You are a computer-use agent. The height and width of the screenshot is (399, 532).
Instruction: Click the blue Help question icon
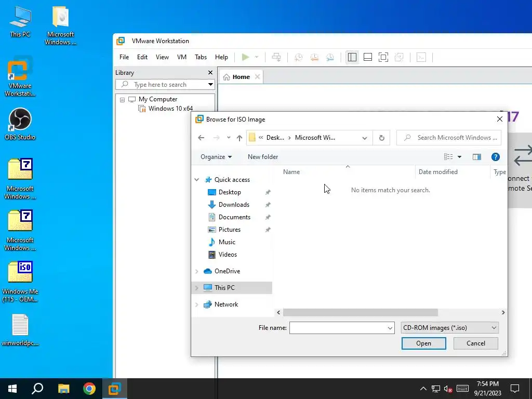[x=495, y=157]
